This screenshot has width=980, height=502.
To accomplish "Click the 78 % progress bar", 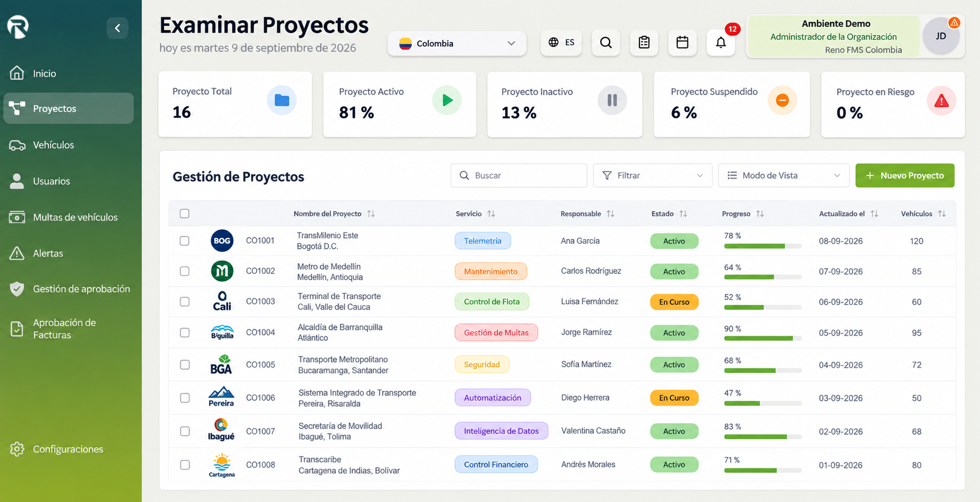I will click(x=763, y=246).
